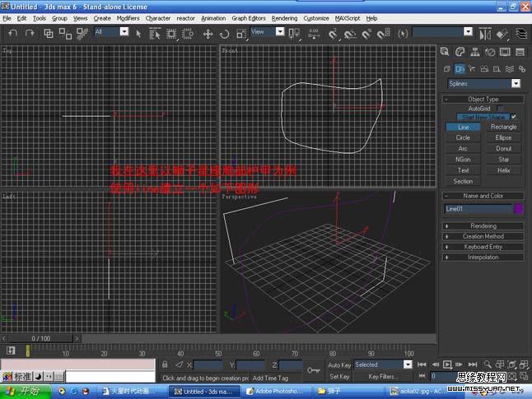Image resolution: width=532 pixels, height=399 pixels.
Task: Go to the start frame
Action: (422, 364)
